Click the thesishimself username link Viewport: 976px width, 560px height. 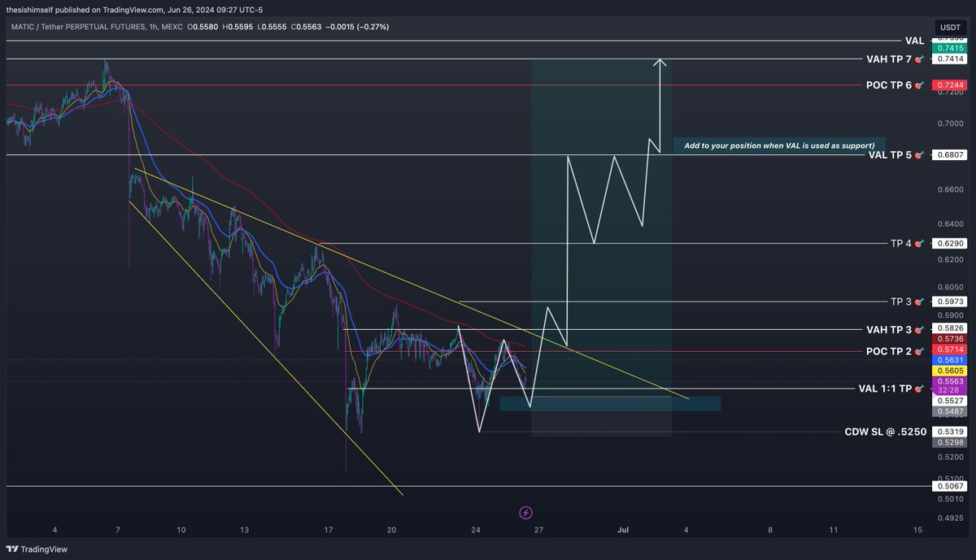30,11
